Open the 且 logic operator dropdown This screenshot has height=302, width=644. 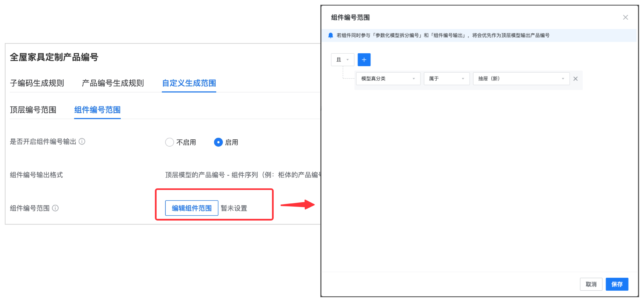point(342,60)
